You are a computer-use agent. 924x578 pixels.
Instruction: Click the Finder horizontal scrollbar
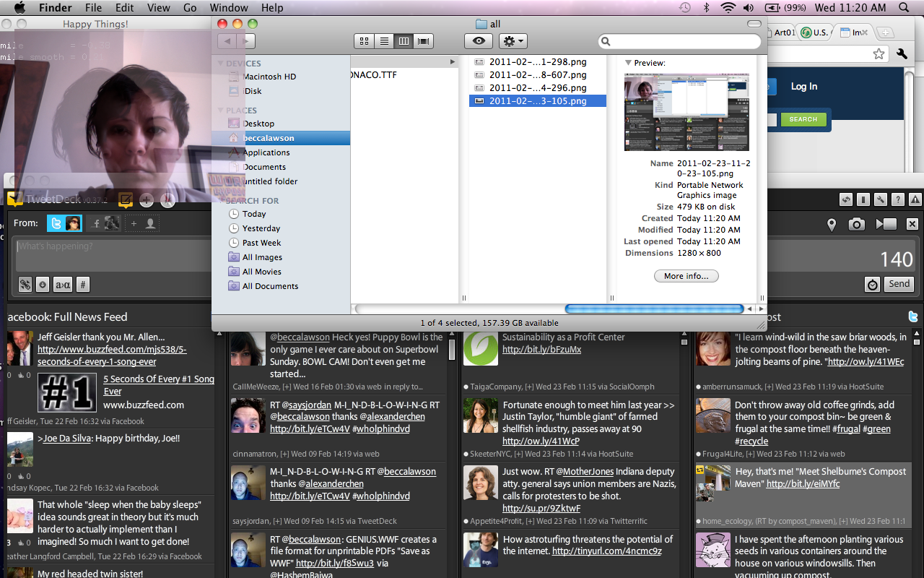click(654, 309)
